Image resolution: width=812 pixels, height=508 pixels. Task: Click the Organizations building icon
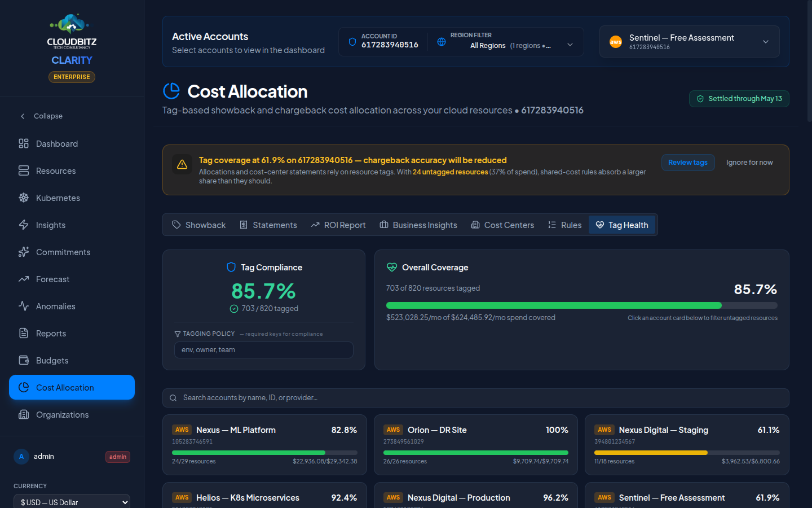click(x=24, y=414)
